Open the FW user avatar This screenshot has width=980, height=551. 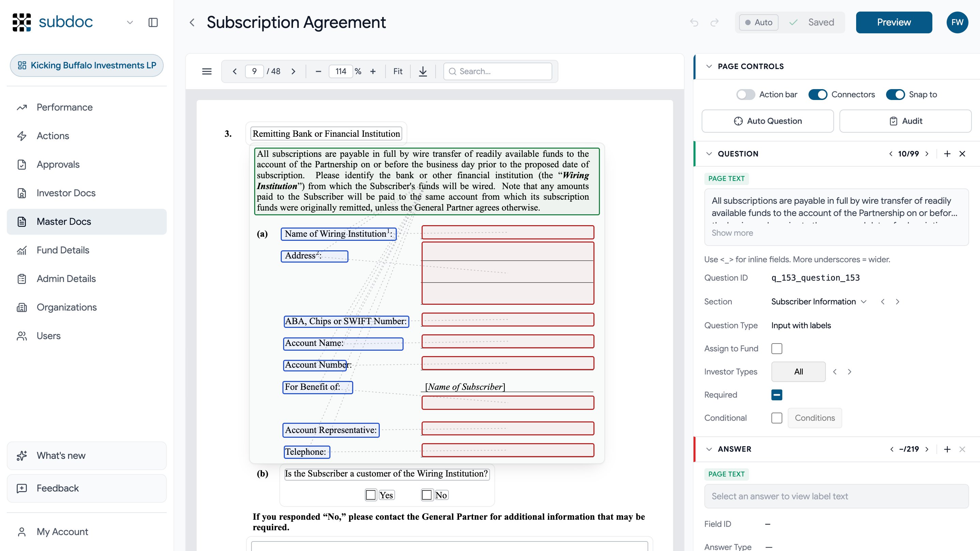tap(957, 22)
